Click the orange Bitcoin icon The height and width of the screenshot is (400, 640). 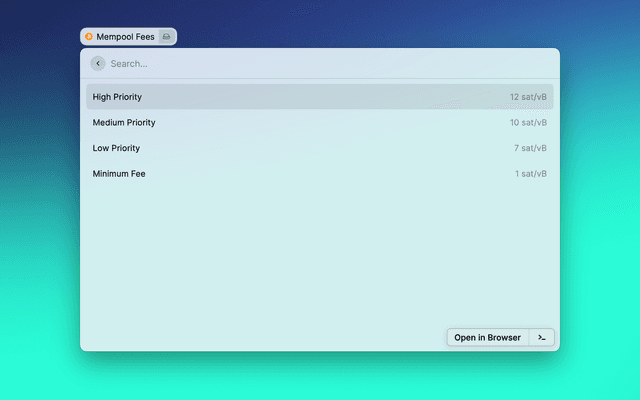coord(89,37)
